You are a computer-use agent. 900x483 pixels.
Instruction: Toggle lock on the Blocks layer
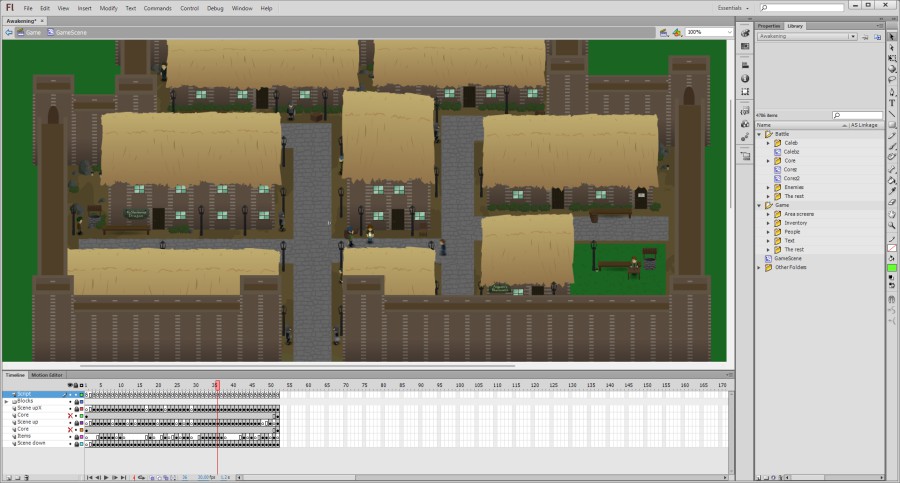[x=77, y=401]
